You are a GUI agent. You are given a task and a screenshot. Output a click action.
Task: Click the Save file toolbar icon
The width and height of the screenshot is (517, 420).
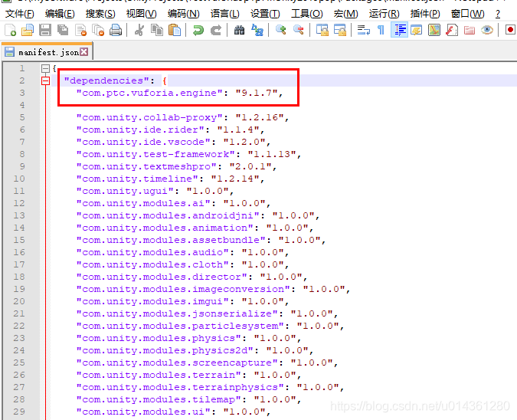point(45,31)
